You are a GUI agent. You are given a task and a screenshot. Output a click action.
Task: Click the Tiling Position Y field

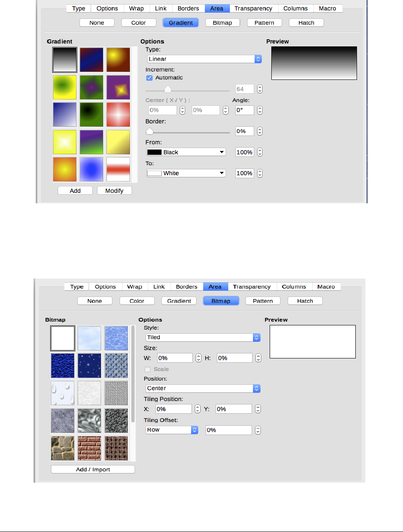pyautogui.click(x=234, y=409)
